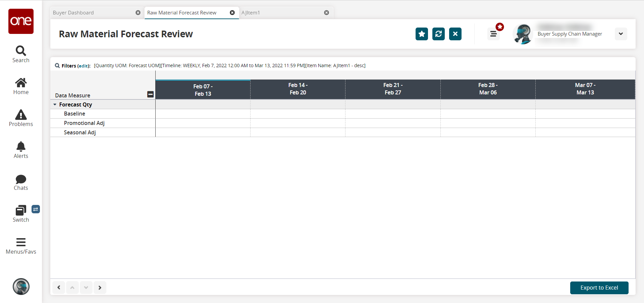Click the red star notification badge

tap(500, 27)
